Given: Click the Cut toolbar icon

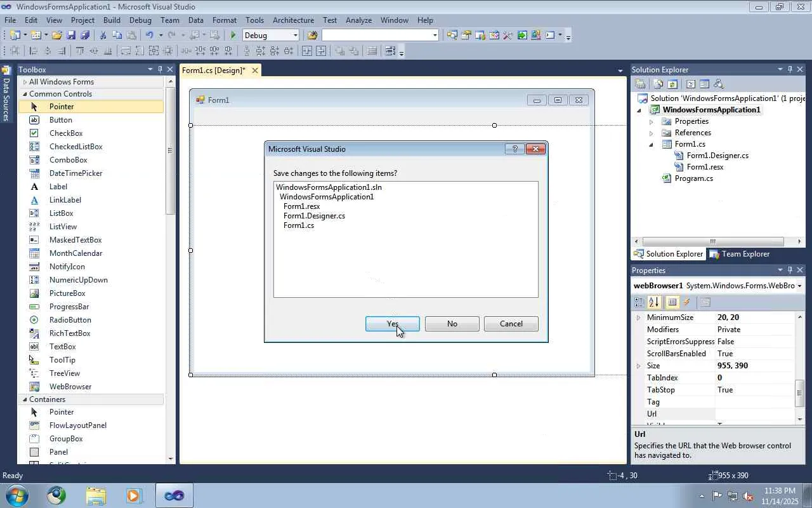Looking at the screenshot, I should (103, 36).
